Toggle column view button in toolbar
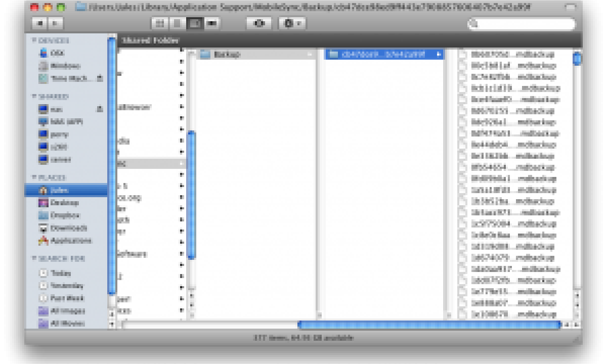Image resolution: width=607 pixels, height=364 pixels. (x=194, y=23)
